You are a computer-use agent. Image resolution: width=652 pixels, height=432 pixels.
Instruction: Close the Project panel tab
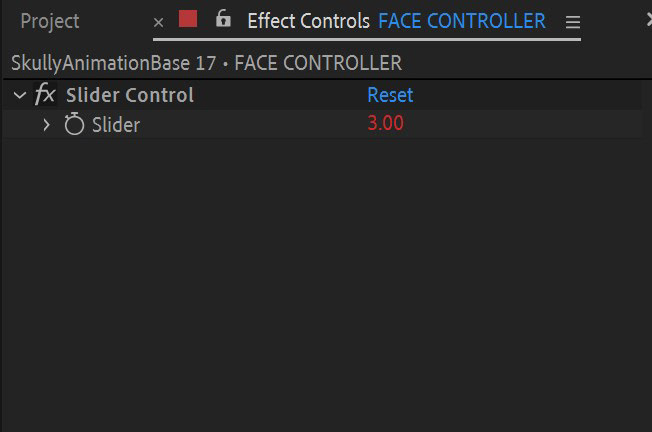(x=158, y=22)
